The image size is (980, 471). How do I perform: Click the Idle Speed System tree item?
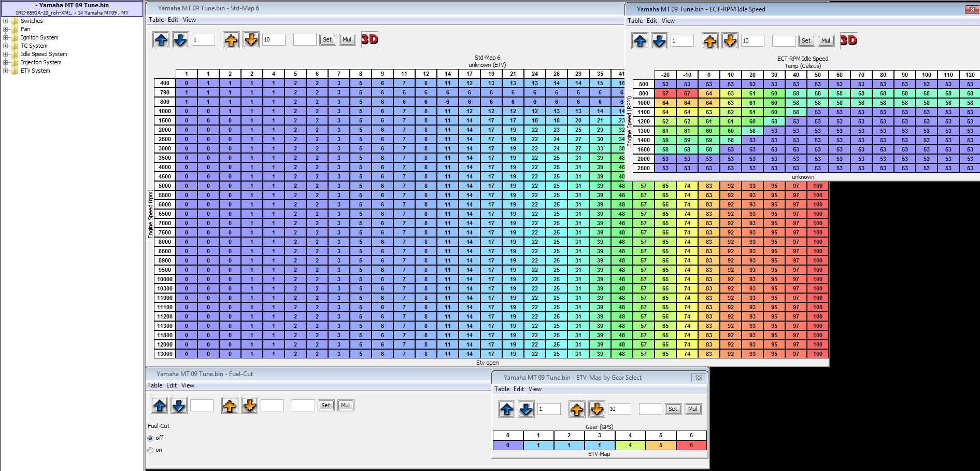[44, 54]
